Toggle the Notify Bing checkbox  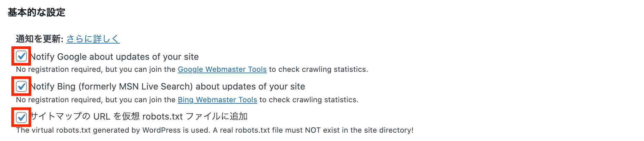21,86
